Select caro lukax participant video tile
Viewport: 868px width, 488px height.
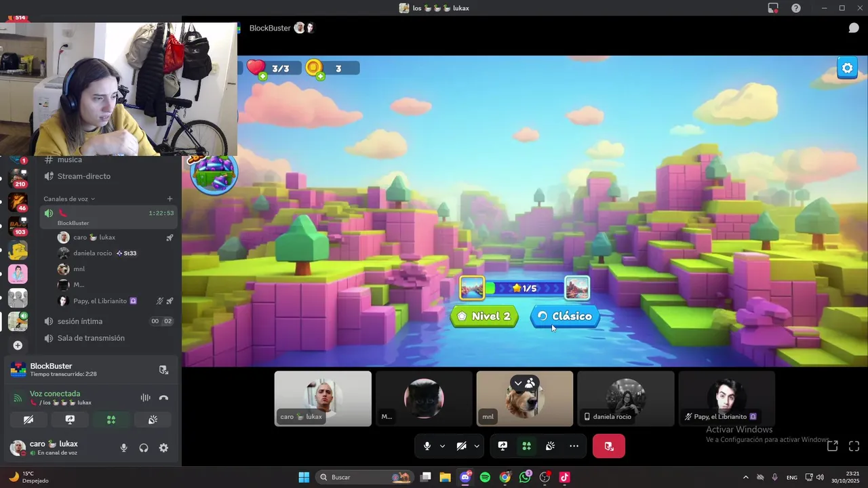click(323, 399)
